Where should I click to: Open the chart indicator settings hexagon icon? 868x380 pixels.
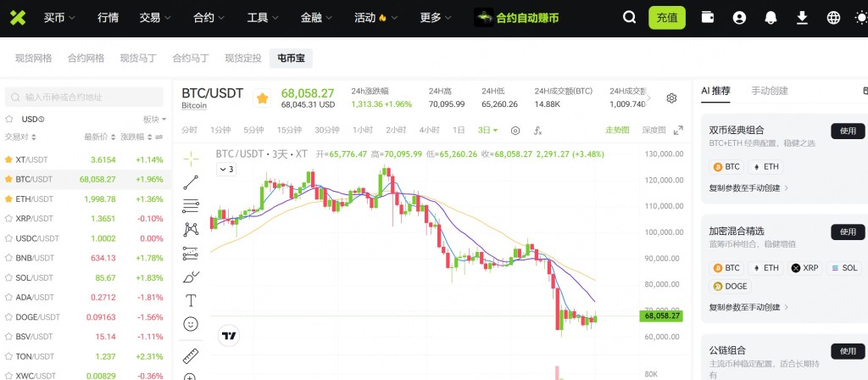coord(515,130)
